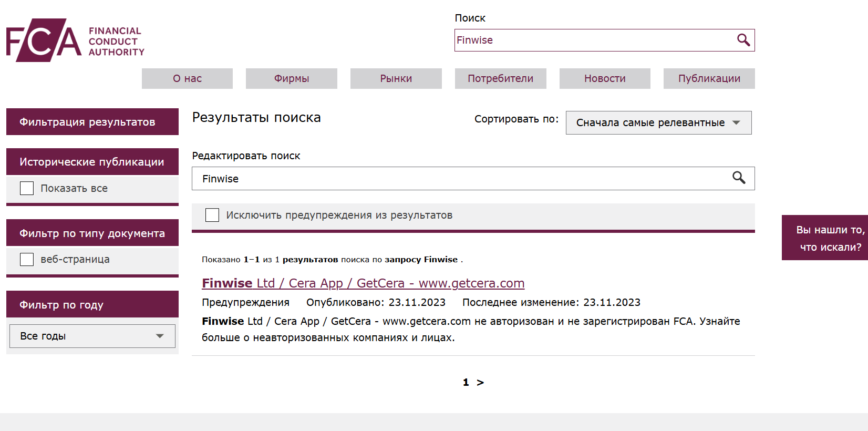868x431 pixels.
Task: Go to next results page with '>' arrow
Action: 480,383
